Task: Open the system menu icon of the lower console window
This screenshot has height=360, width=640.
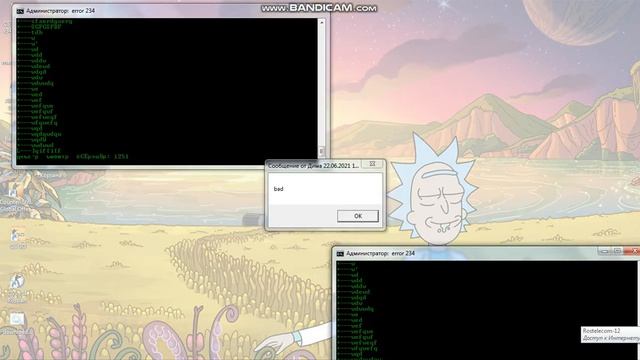Action: click(340, 254)
